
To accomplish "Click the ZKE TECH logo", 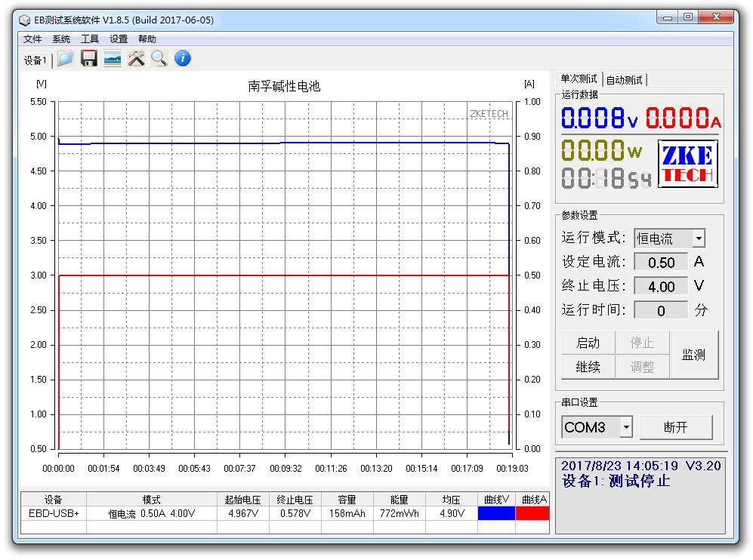I will 687,165.
